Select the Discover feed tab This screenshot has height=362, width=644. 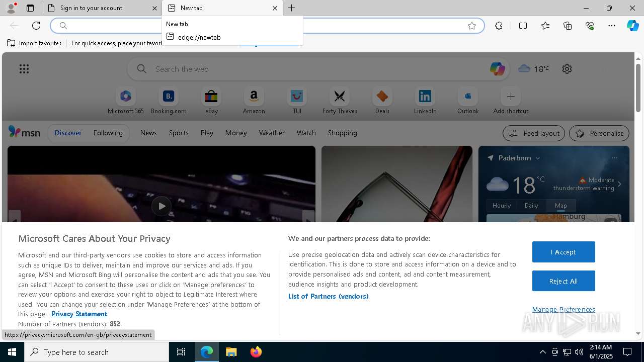tap(68, 133)
